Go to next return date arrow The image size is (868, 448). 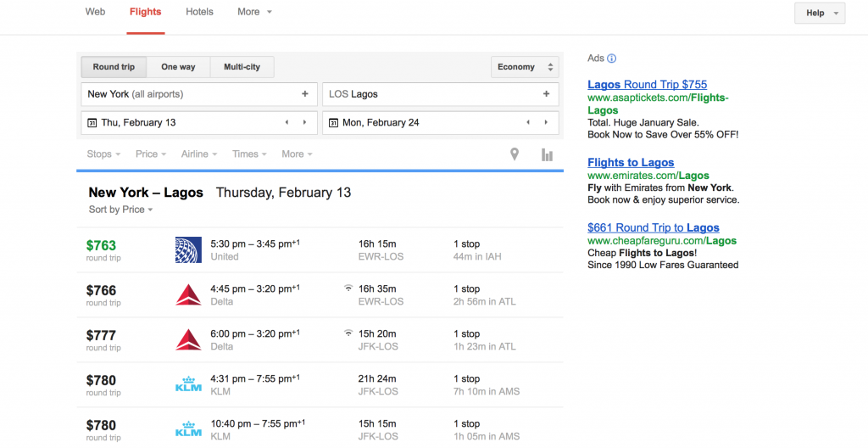[x=546, y=122]
